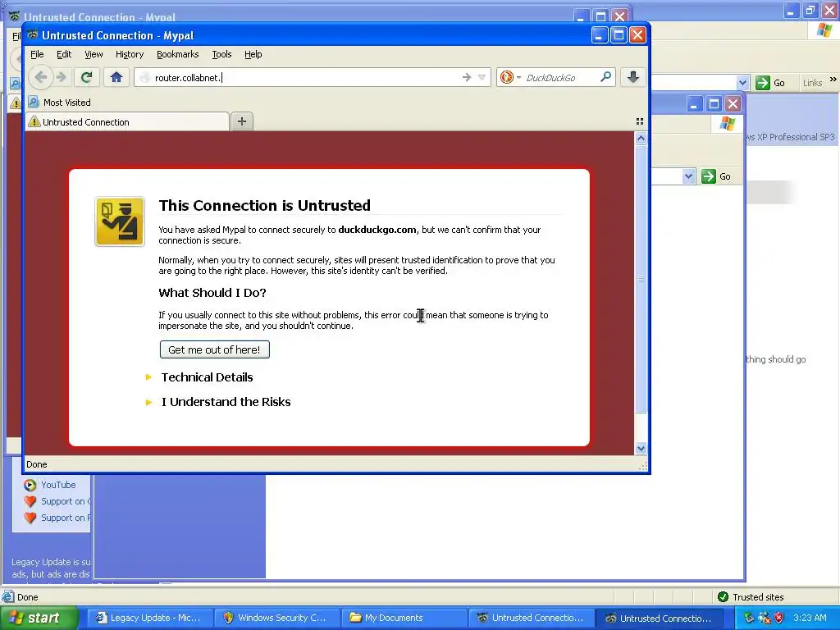Screen dimensions: 840x630
Task: Open My Documents from the taskbar
Action: pos(403,618)
